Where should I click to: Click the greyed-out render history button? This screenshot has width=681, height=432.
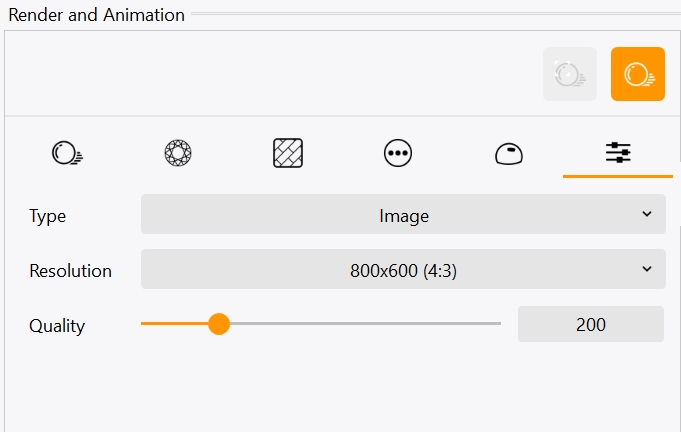point(570,74)
